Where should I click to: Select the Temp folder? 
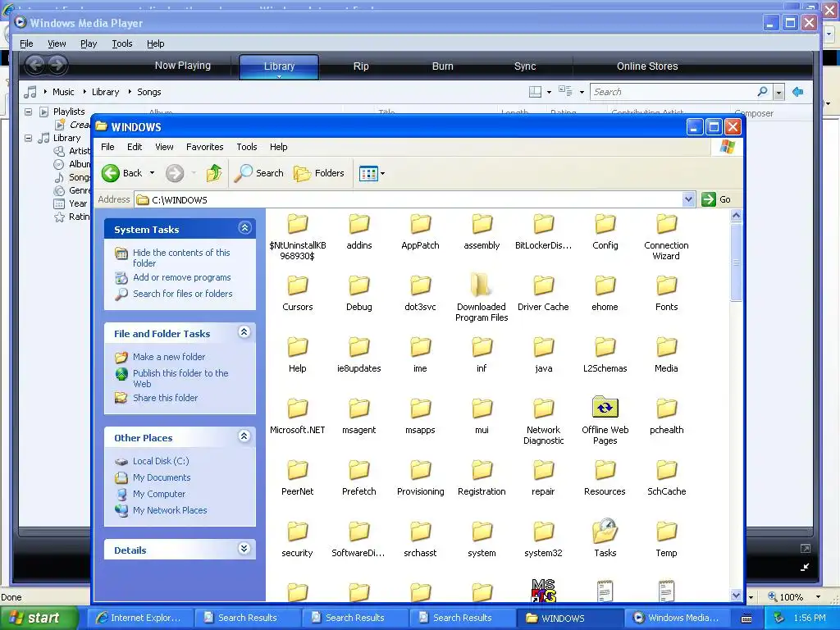(666, 540)
